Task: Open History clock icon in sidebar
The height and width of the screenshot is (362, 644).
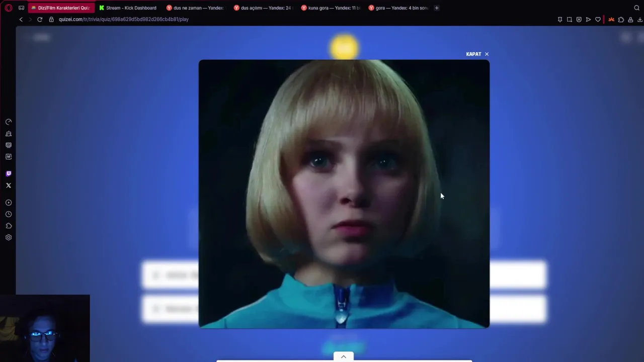Action: [9, 214]
